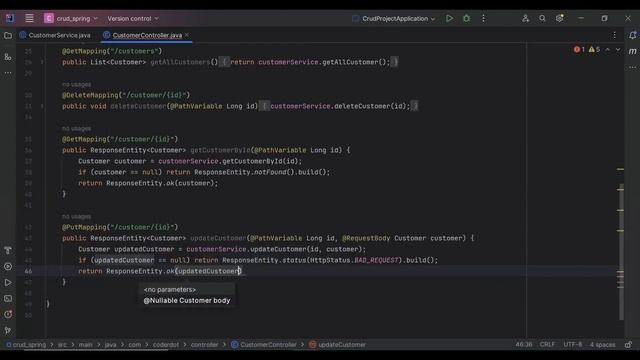
Task: Open the Git tool window icon
Action: click(x=8, y=330)
